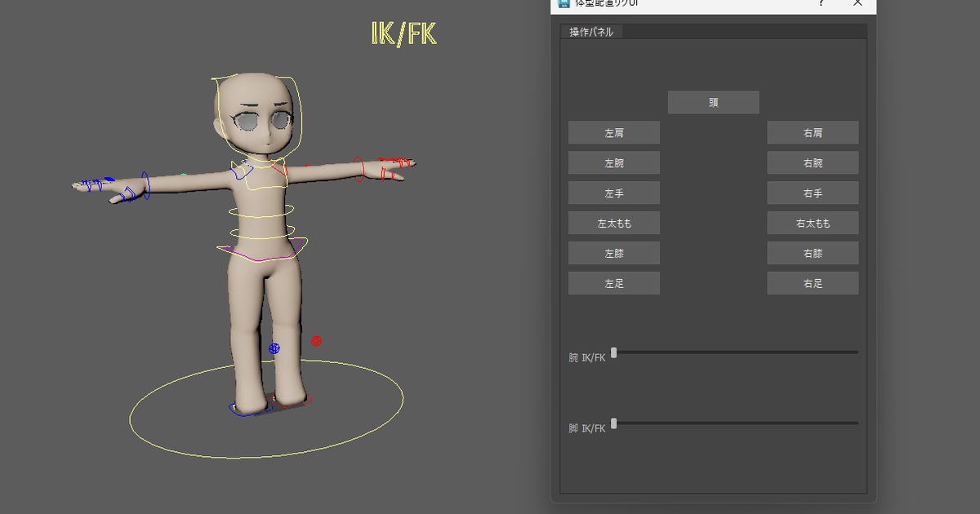The width and height of the screenshot is (980, 514).
Task: Select the 右肩 button
Action: pos(813,132)
